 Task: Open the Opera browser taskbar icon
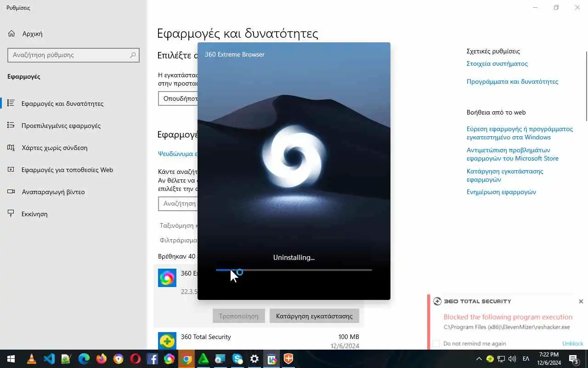[135, 359]
